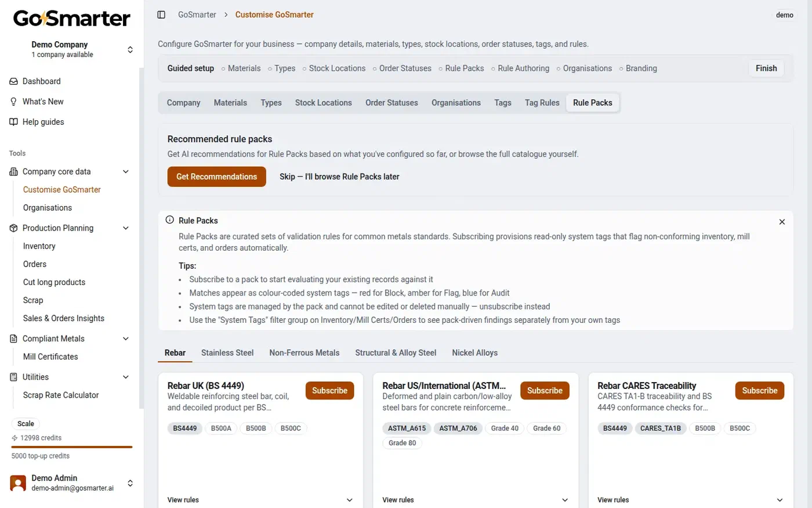Open Orders in the sidebar
This screenshot has width=812, height=508.
click(x=35, y=264)
